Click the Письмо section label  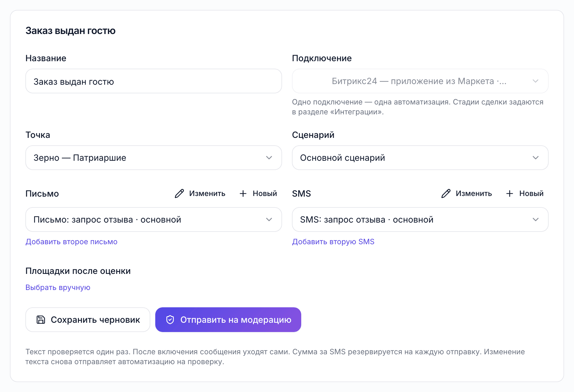click(x=42, y=194)
